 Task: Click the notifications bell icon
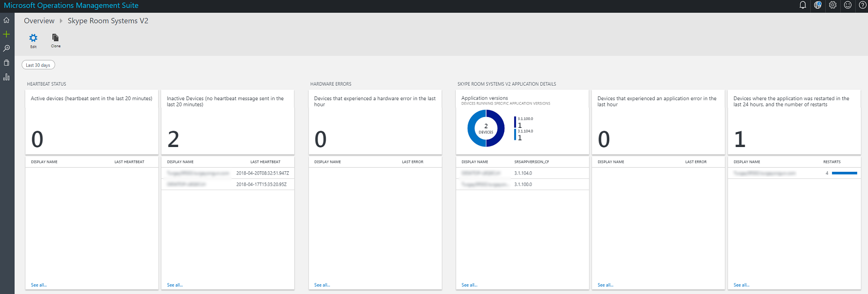[x=802, y=5]
